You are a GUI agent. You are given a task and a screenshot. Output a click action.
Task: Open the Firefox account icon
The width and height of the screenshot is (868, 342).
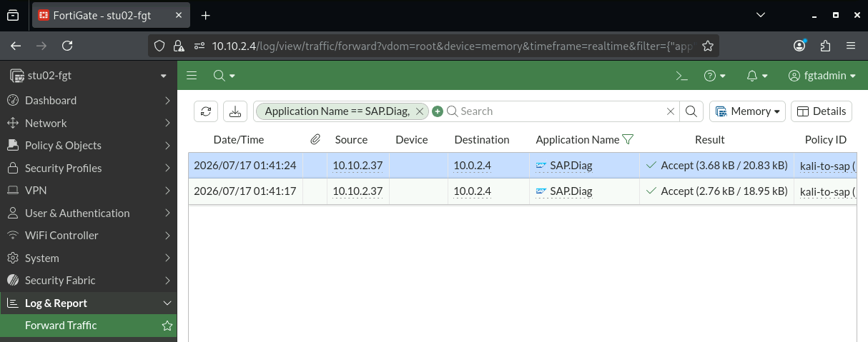800,46
